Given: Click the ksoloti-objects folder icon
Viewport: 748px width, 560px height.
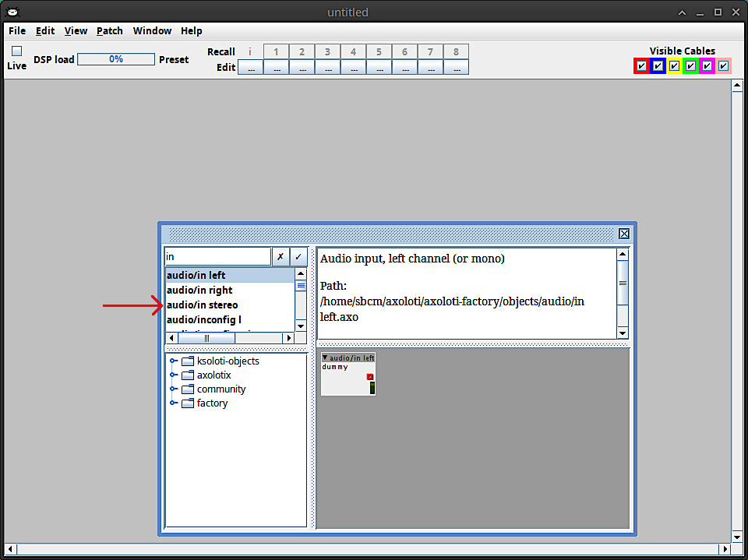Looking at the screenshot, I should 188,361.
